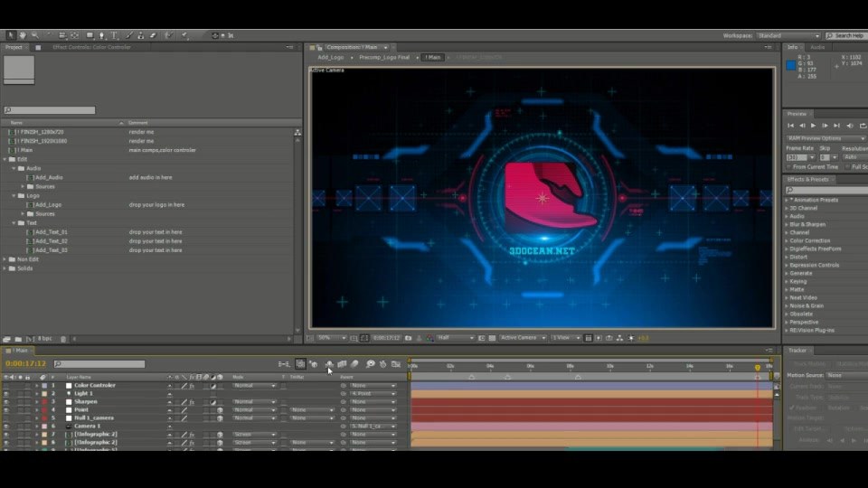Select the Add_Logo composition in the Project panel

pyautogui.click(x=48, y=205)
